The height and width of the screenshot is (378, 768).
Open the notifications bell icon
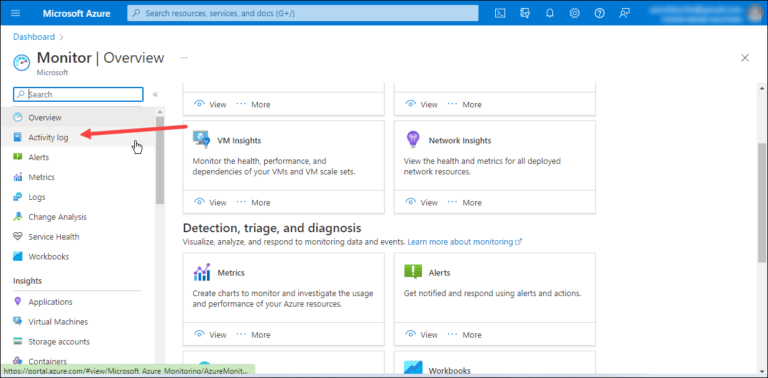550,13
